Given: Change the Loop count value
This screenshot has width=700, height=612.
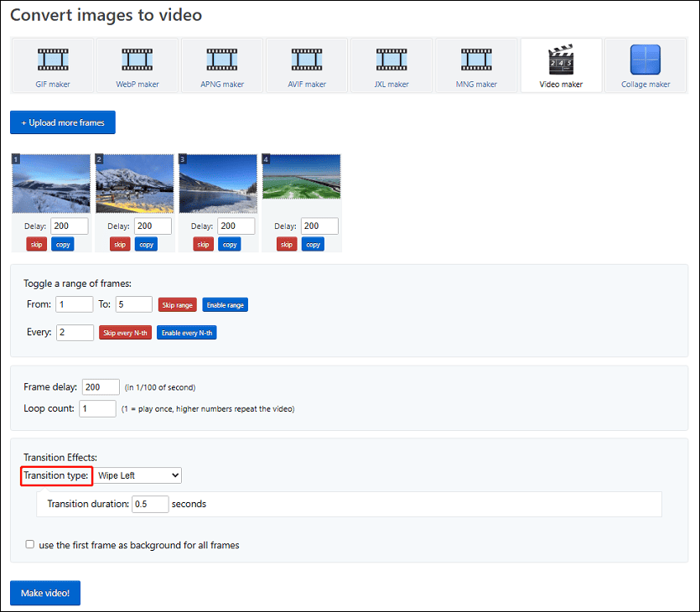Looking at the screenshot, I should [x=96, y=408].
